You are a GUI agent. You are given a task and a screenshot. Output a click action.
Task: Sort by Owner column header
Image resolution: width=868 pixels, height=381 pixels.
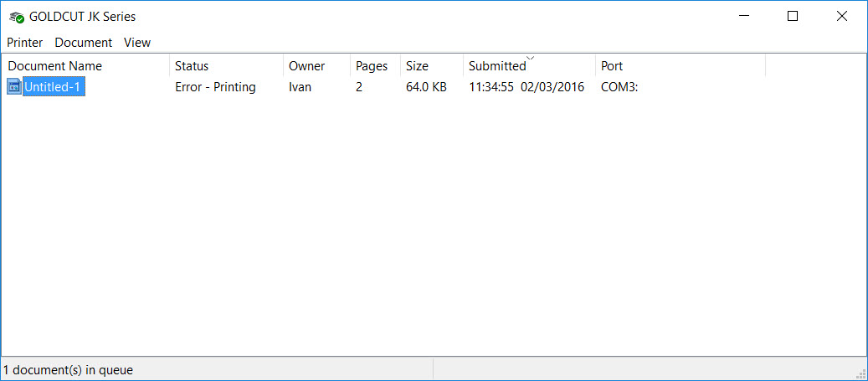pos(316,66)
